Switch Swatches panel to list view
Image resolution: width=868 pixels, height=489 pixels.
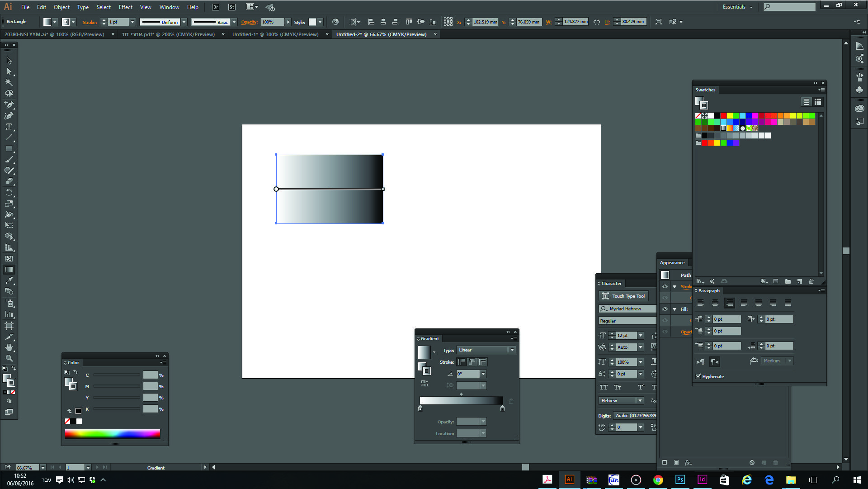[806, 102]
